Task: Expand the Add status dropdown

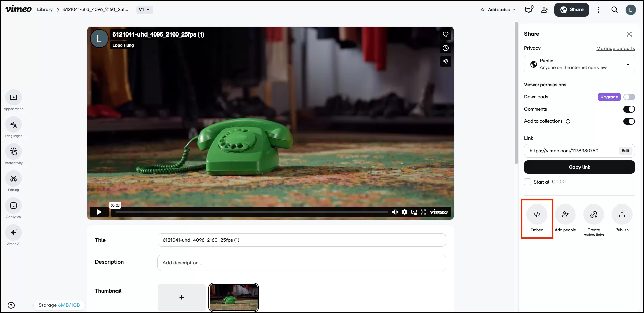Action: point(498,10)
